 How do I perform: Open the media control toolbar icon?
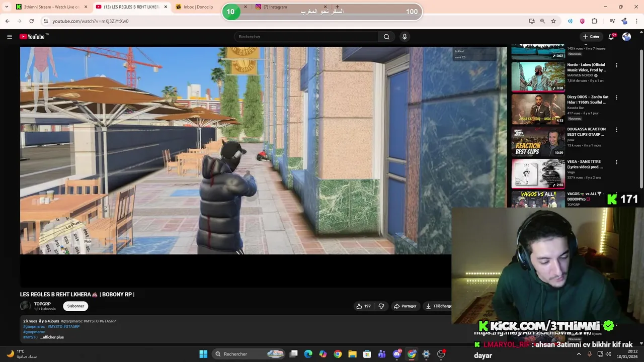(612, 21)
